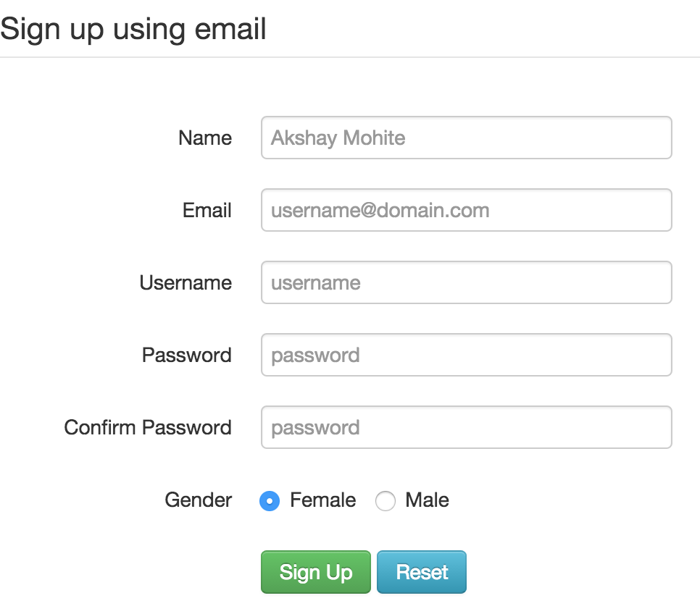This screenshot has height=614, width=700.
Task: Choose the Male radio button
Action: 386,501
